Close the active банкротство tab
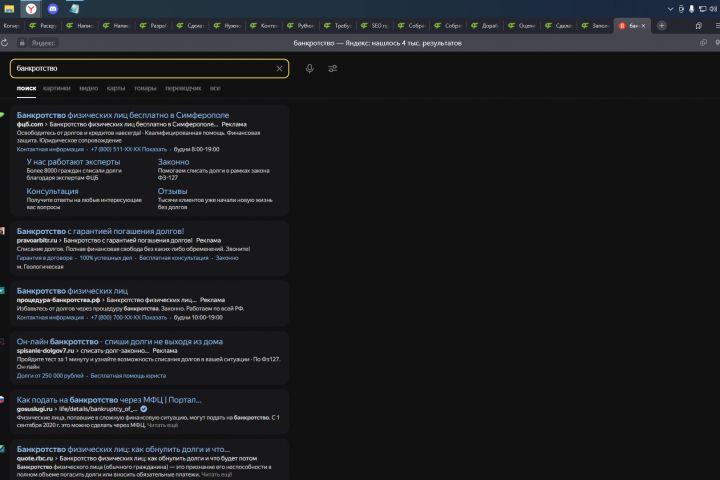The height and width of the screenshot is (480, 720). 643,26
